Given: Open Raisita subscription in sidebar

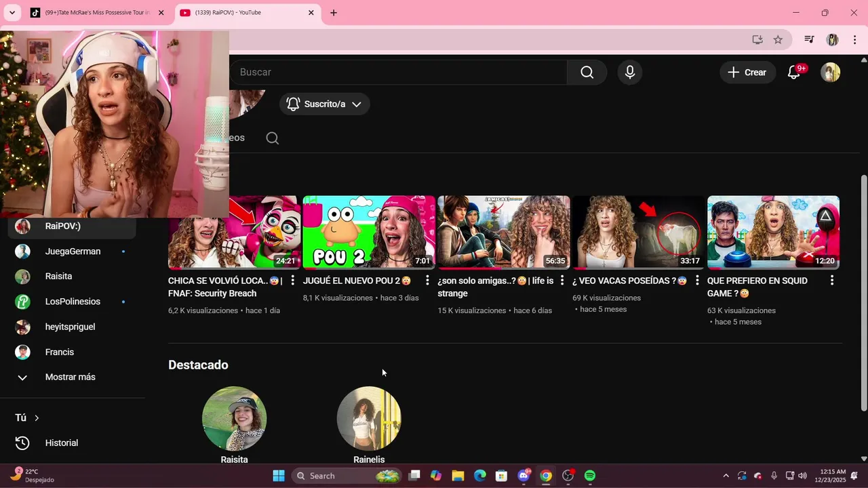Looking at the screenshot, I should click(x=73, y=277).
